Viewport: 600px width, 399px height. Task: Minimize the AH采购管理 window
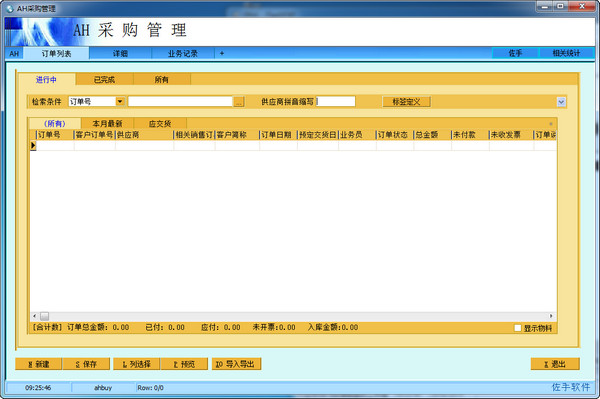(x=545, y=7)
